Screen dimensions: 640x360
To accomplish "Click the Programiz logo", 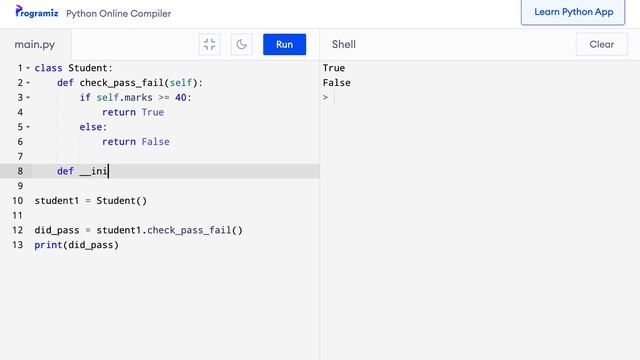I will coord(37,12).
